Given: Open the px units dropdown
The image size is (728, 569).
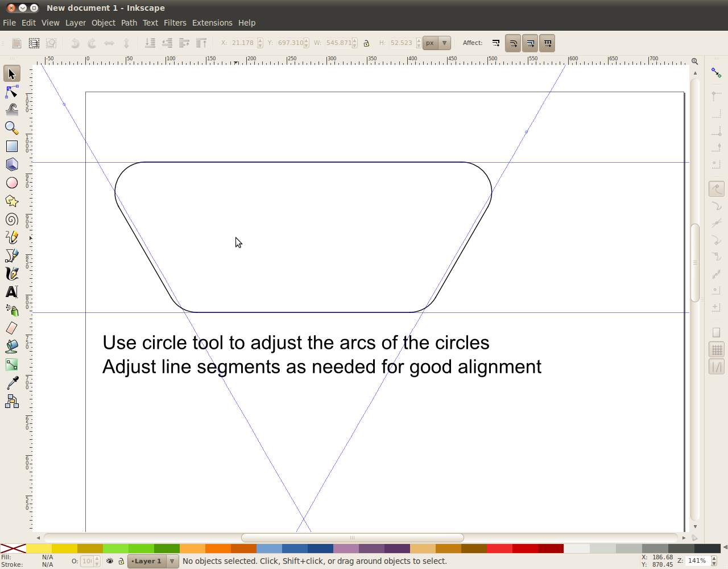Looking at the screenshot, I should [444, 43].
